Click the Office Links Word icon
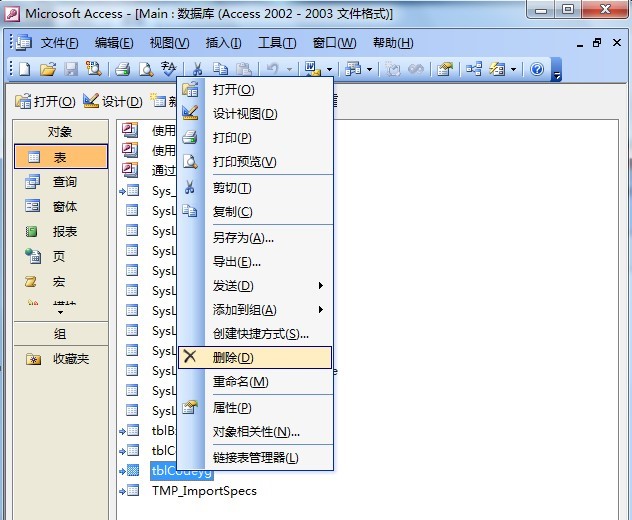Screen dimensions: 632x520 313,69
